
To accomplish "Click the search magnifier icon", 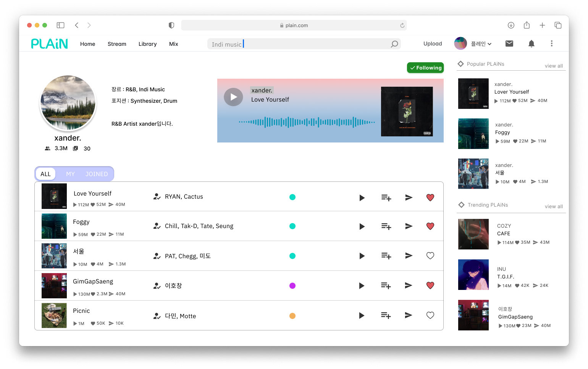I will point(394,44).
